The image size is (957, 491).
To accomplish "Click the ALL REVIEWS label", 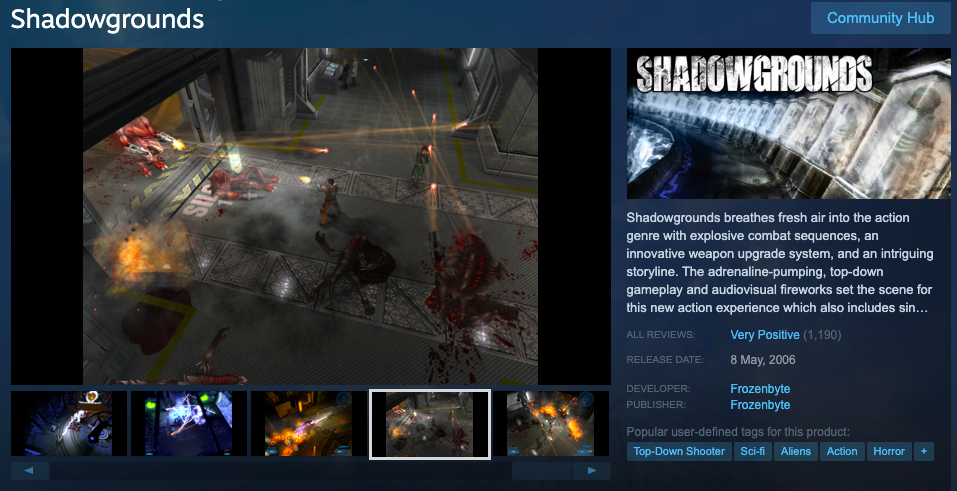I will 661,335.
